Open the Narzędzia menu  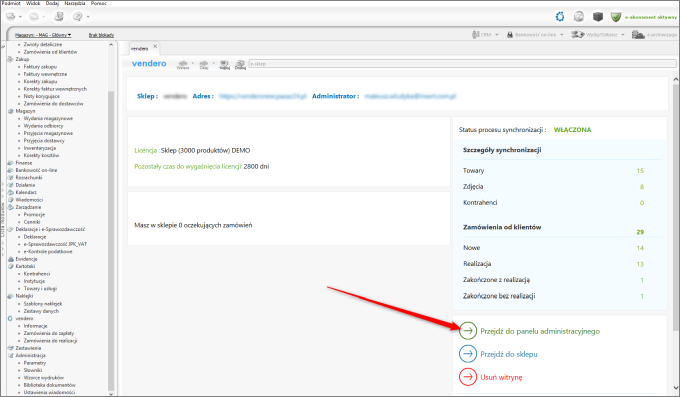coord(75,3)
